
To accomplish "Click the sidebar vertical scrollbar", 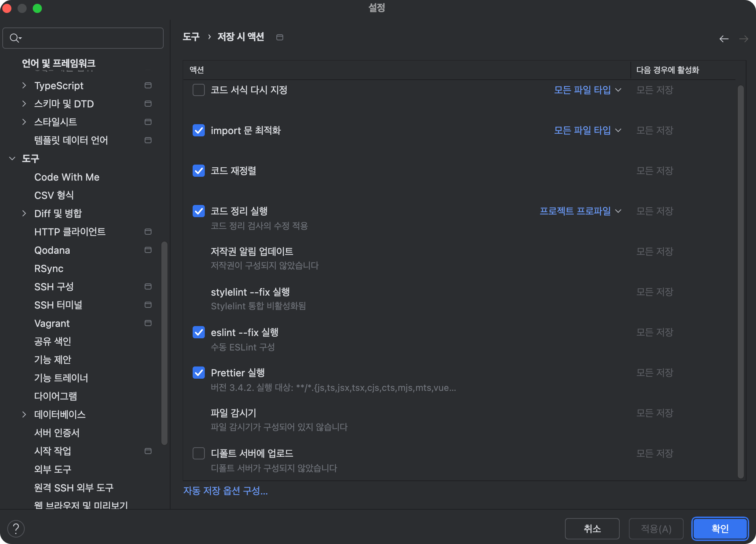I will (x=164, y=343).
